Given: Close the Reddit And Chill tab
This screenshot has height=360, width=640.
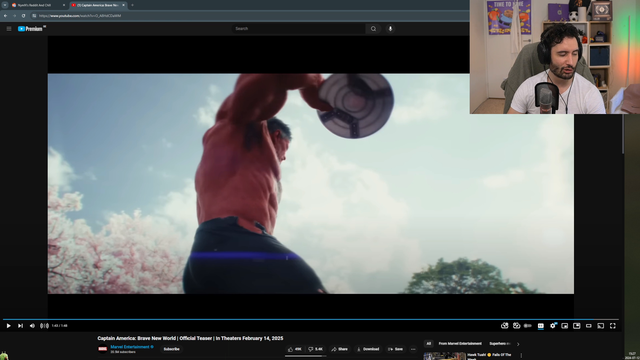Looking at the screenshot, I should click(x=64, y=5).
